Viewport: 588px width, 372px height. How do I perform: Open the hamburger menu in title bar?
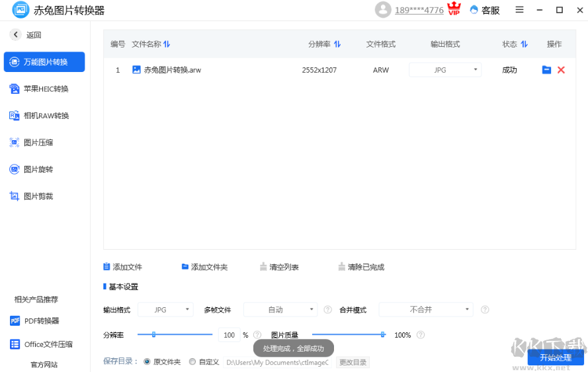tap(519, 10)
